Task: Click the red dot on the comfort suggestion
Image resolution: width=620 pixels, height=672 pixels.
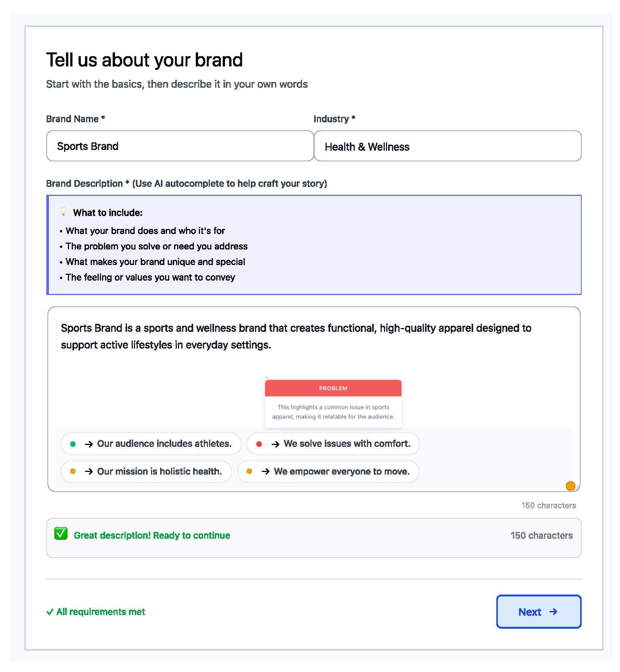Action: click(x=259, y=444)
